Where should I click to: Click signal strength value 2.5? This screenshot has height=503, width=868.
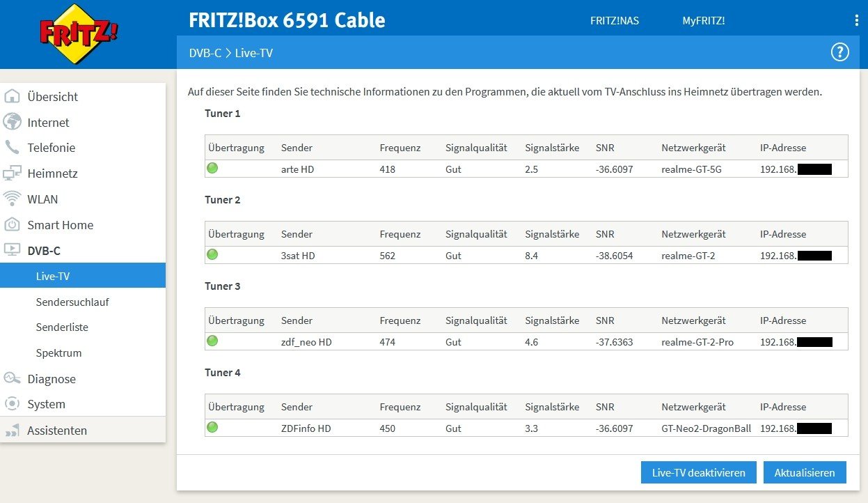532,169
